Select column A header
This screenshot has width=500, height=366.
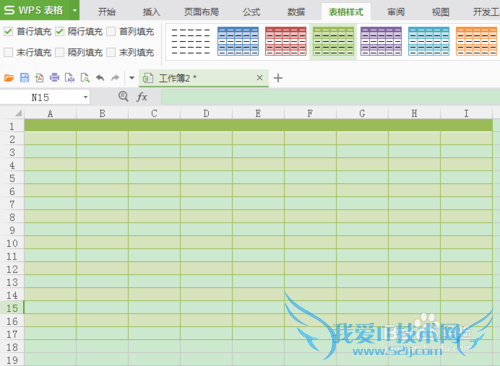(x=50, y=113)
